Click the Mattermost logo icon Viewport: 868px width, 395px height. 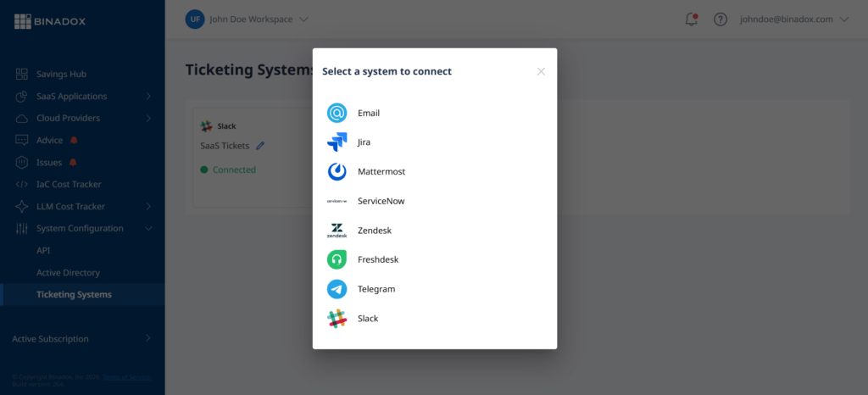tap(337, 171)
